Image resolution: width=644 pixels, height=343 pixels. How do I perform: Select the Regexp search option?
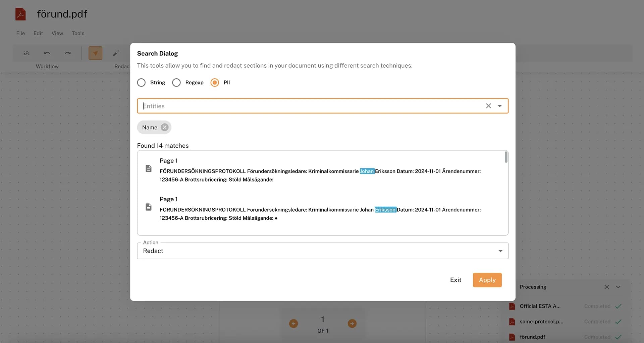176,82
